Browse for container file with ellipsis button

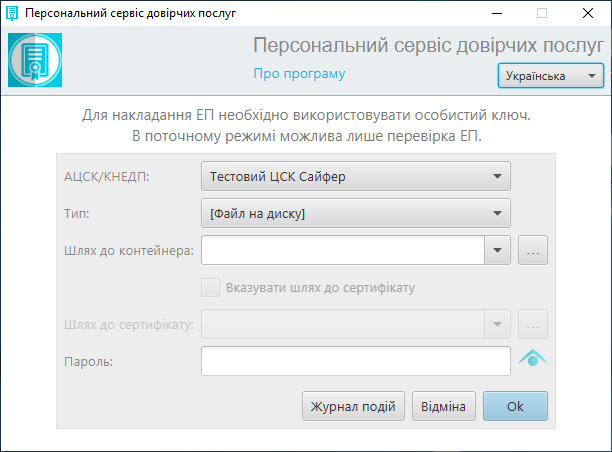pyautogui.click(x=533, y=250)
